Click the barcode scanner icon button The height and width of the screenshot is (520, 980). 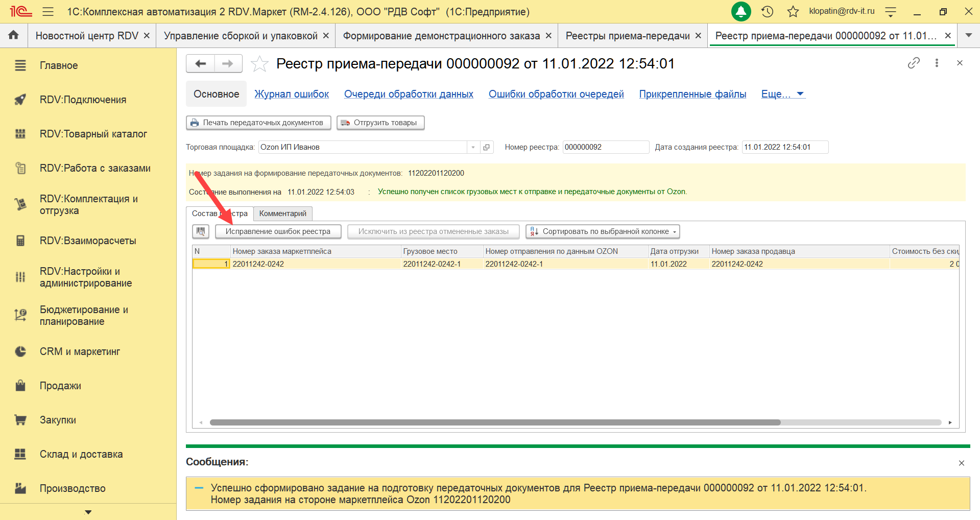point(201,231)
